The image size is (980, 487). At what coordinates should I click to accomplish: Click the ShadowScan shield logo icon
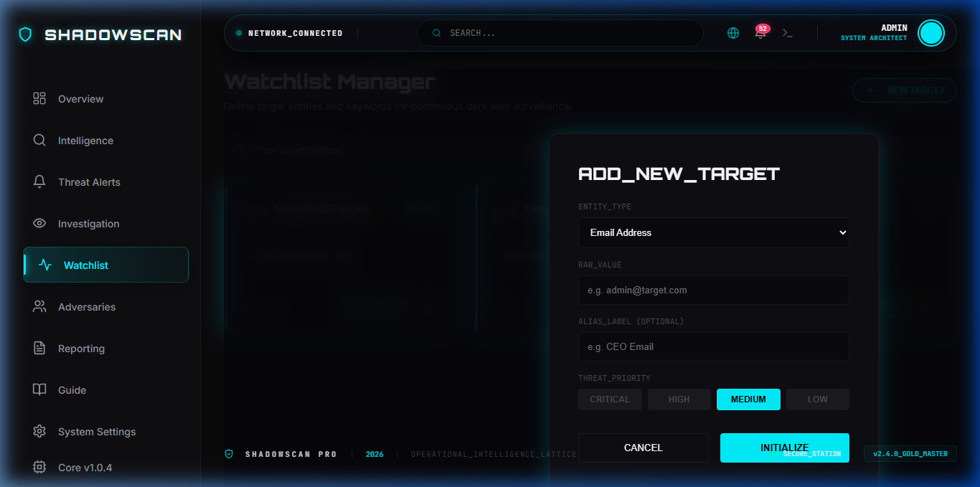tap(25, 34)
